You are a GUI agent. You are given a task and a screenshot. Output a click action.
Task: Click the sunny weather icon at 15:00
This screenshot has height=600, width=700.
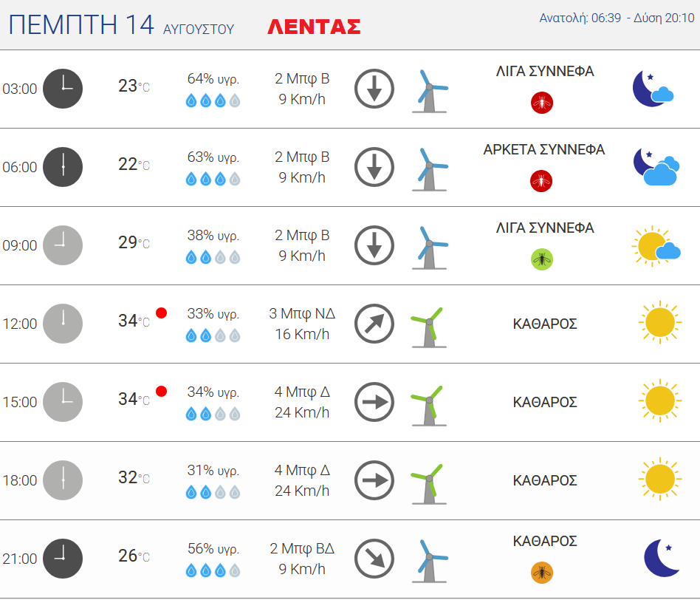click(x=659, y=401)
